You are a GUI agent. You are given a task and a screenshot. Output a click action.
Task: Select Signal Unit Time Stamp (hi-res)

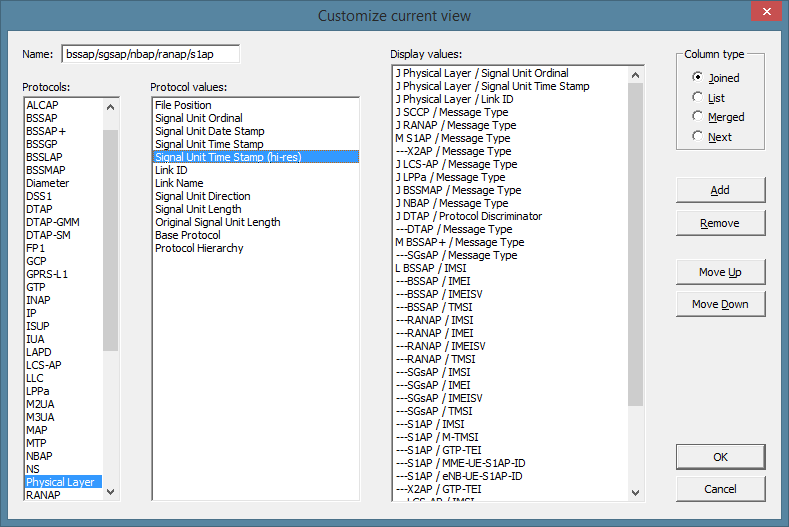[256, 157]
